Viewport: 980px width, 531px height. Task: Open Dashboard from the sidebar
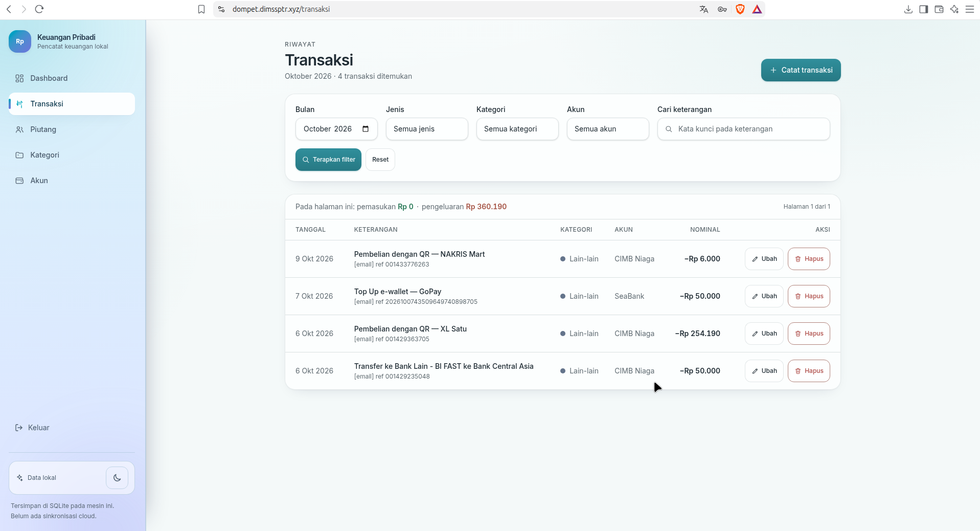coord(72,78)
